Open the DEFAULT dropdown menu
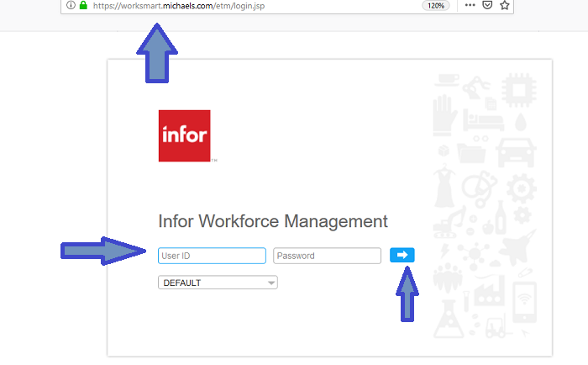Image resolution: width=588 pixels, height=365 pixels. 218,283
